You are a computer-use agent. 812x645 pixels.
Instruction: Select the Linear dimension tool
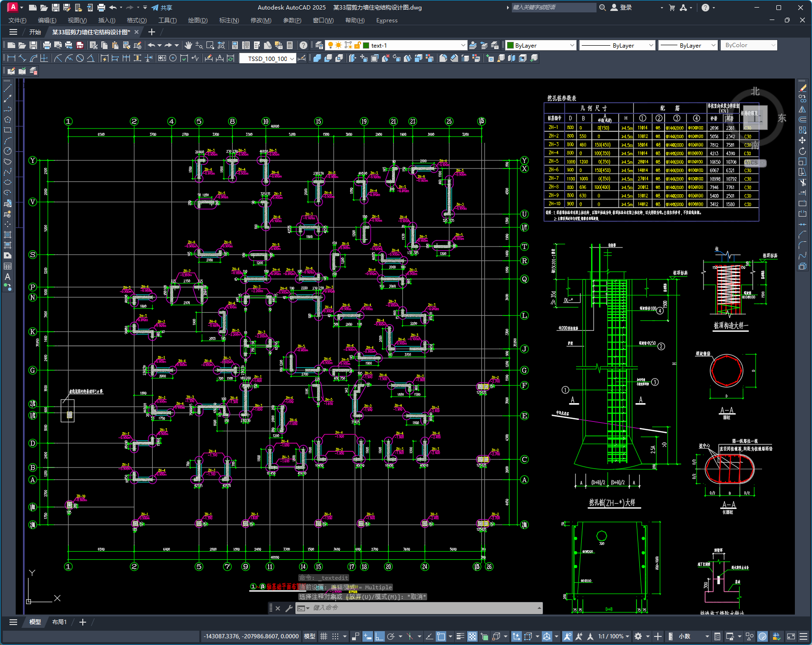click(11, 58)
